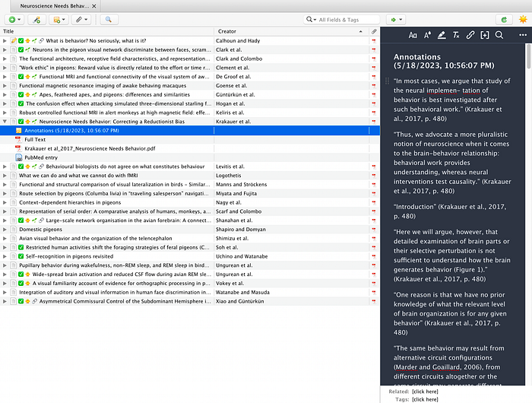The height and width of the screenshot is (403, 532).
Task: Open Advanced Search magnifier in toolbar
Action: (x=108, y=19)
